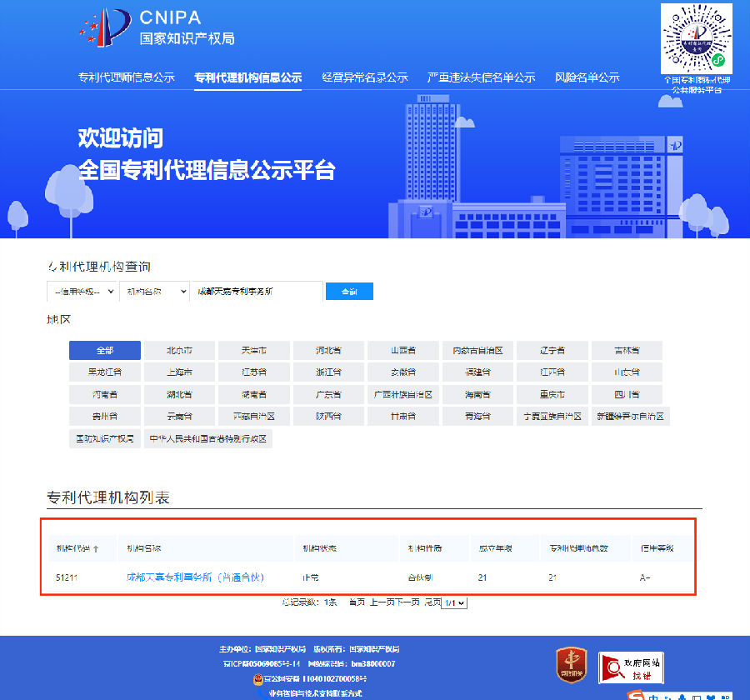
Task: Select the 辽宁省 region
Action: (552, 350)
